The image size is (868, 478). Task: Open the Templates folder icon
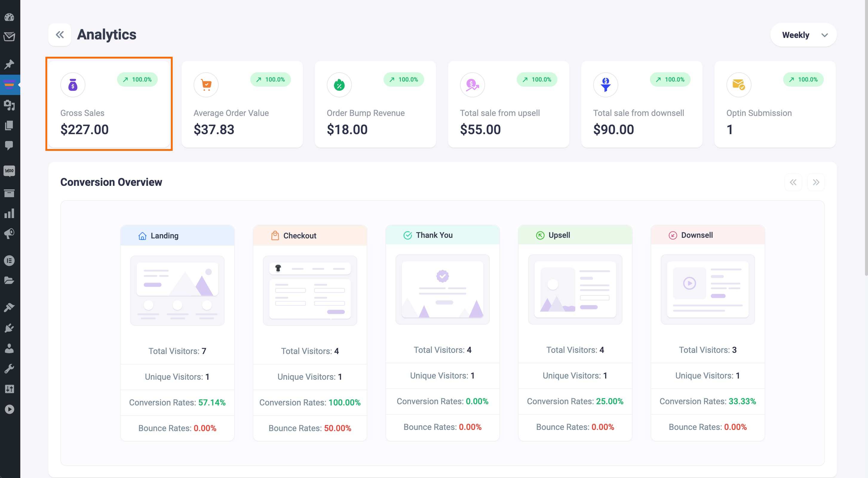(10, 281)
